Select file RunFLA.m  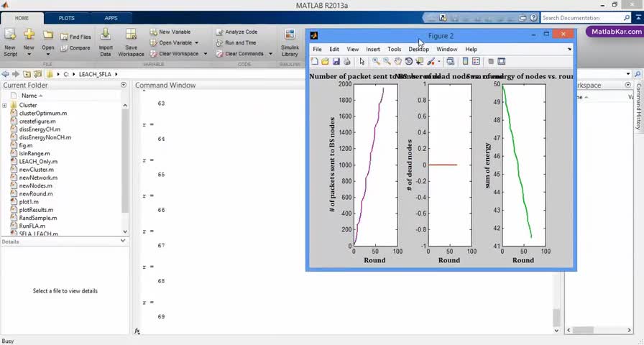[x=32, y=226]
